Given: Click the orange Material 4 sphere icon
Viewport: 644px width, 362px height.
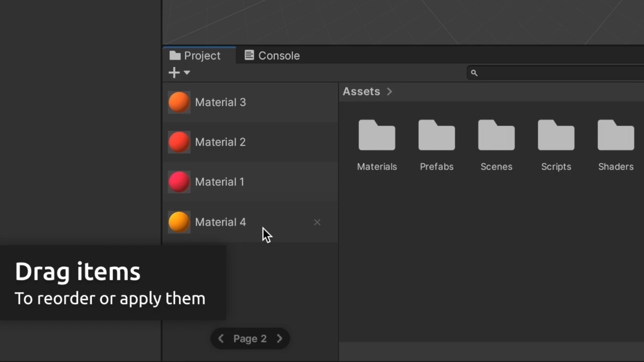Looking at the screenshot, I should [x=179, y=222].
